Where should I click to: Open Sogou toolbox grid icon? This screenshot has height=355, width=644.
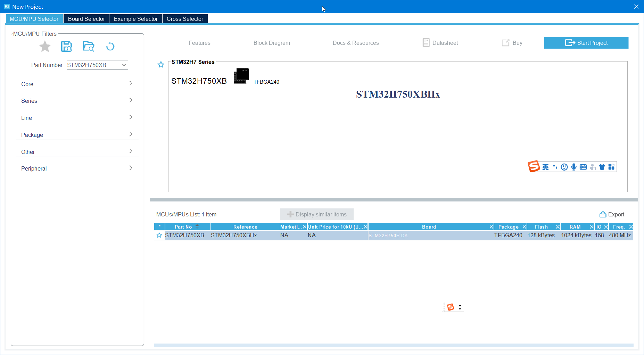pyautogui.click(x=611, y=167)
